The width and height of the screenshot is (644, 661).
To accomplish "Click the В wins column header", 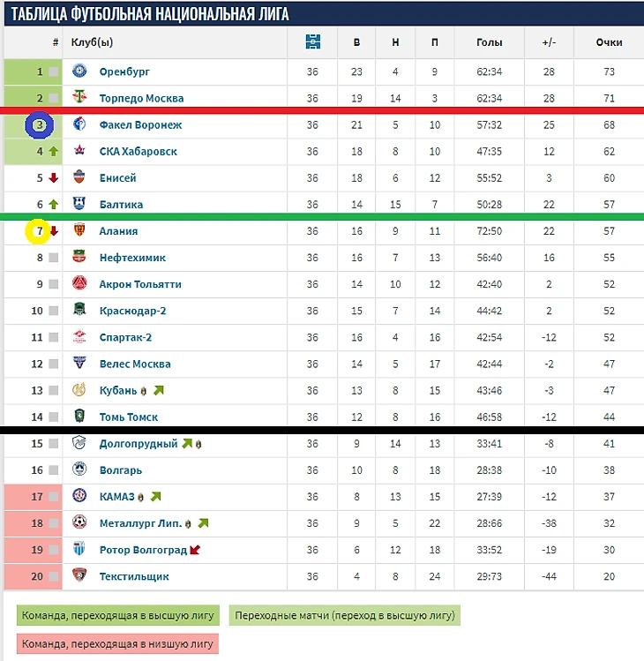I will tap(356, 42).
